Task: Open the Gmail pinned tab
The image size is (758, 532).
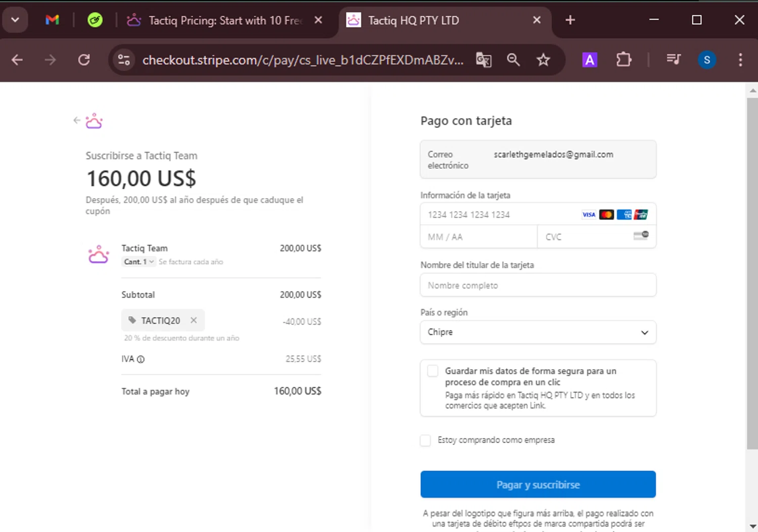Action: coord(52,20)
